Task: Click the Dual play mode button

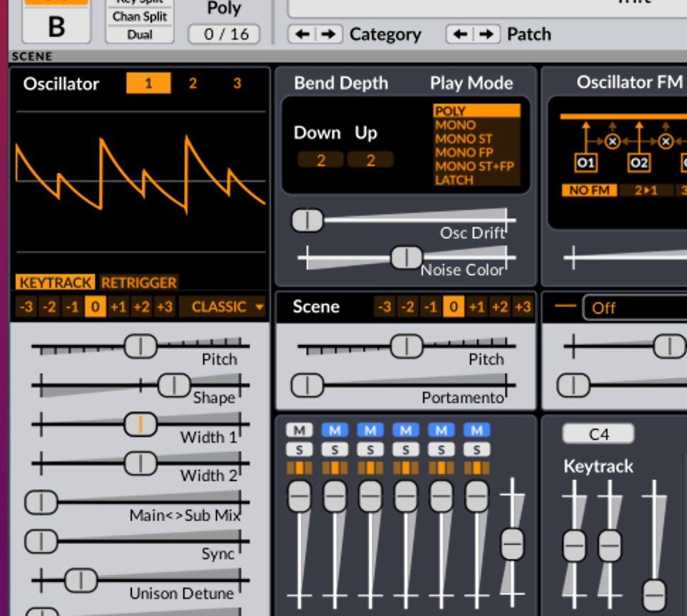Action: pyautogui.click(x=139, y=33)
